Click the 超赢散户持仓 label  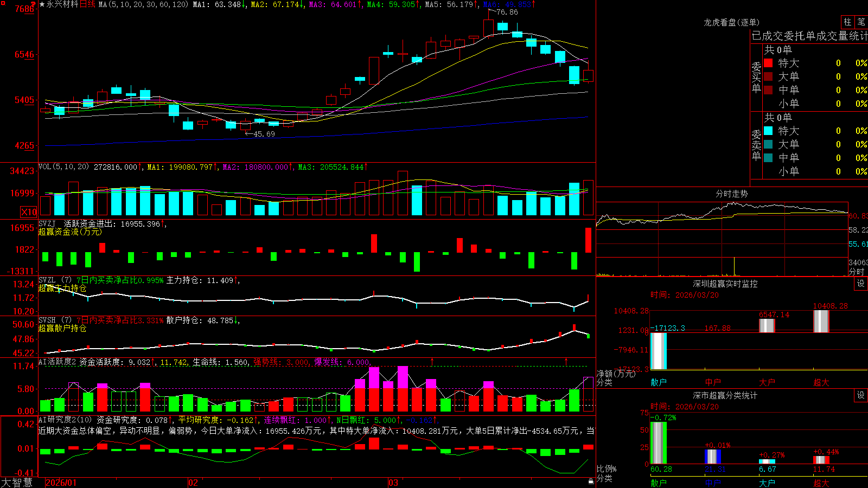(x=62, y=328)
